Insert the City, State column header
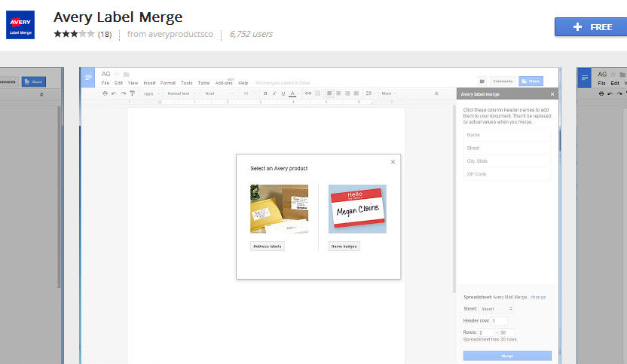This screenshot has height=364, width=627. pos(507,161)
